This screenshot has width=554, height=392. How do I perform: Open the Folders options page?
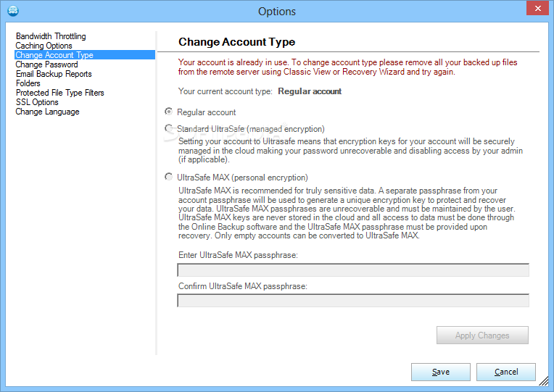click(28, 83)
